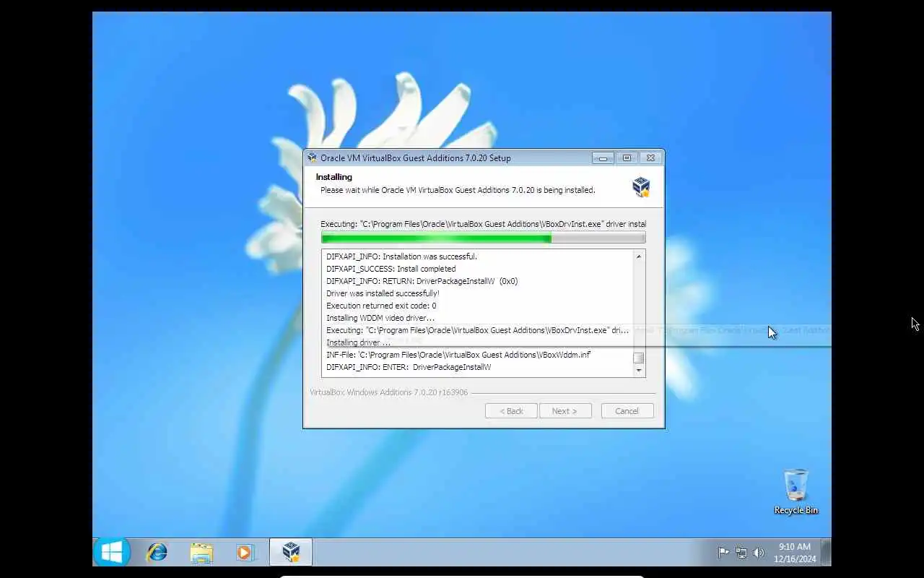Click the Action Center flag icon

coord(723,553)
